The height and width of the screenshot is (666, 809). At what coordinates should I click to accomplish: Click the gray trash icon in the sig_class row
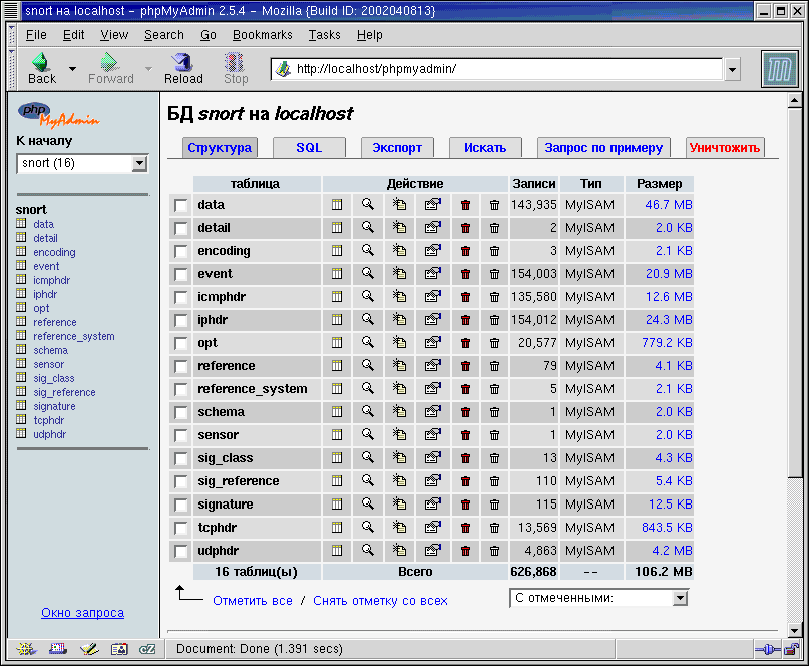[x=494, y=458]
